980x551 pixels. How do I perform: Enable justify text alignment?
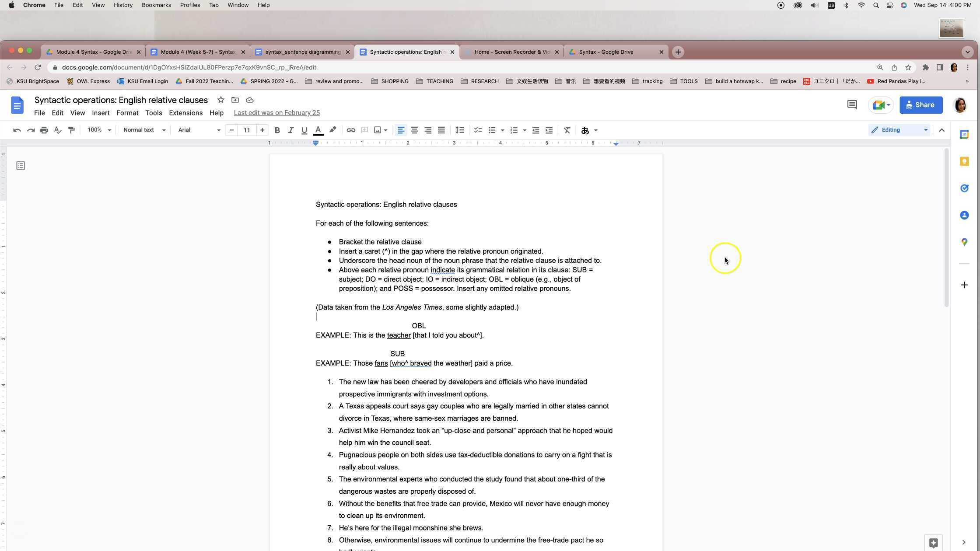[x=441, y=130]
